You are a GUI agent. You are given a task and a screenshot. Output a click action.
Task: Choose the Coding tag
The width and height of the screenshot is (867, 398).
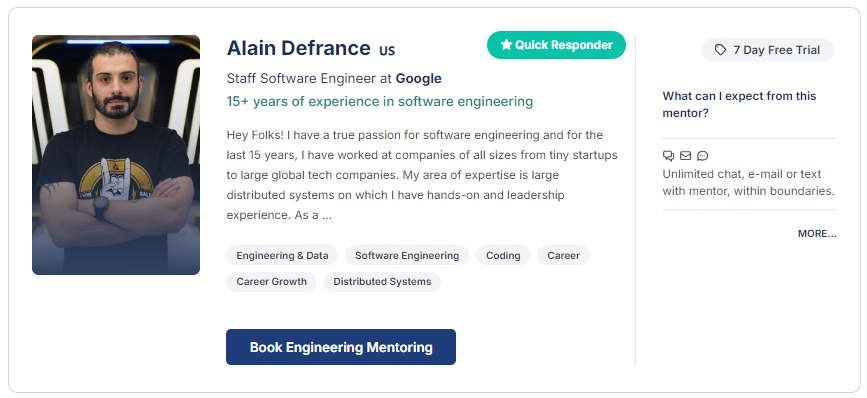503,255
